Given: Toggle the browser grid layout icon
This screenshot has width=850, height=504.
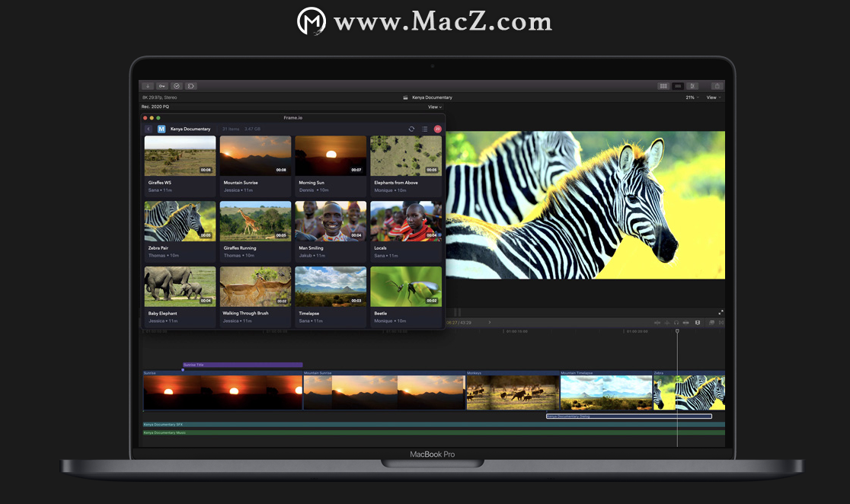Looking at the screenshot, I should 663,86.
